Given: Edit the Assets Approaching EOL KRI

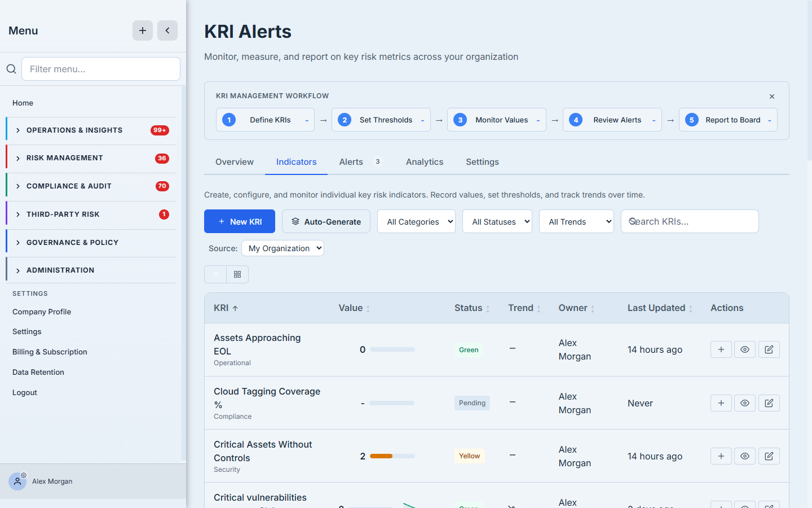Looking at the screenshot, I should (x=769, y=349).
